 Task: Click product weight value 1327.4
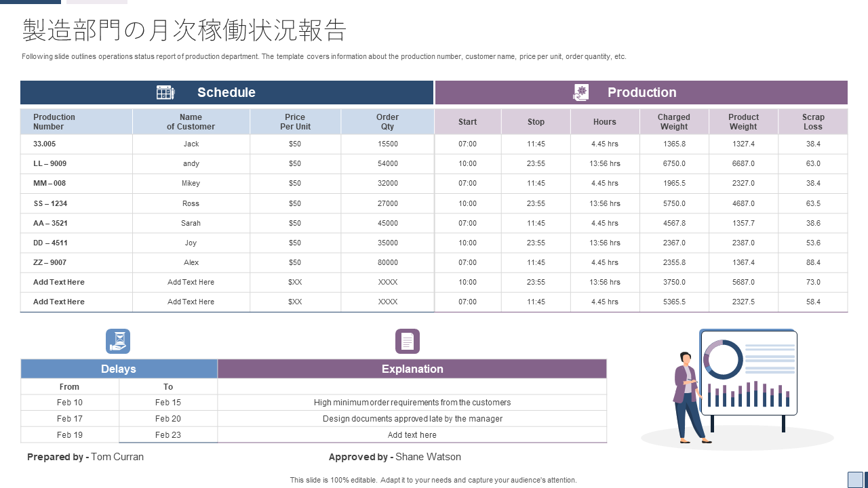(x=743, y=144)
